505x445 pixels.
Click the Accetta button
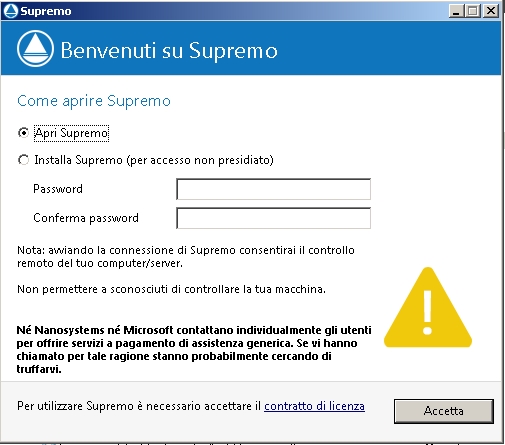tap(444, 411)
